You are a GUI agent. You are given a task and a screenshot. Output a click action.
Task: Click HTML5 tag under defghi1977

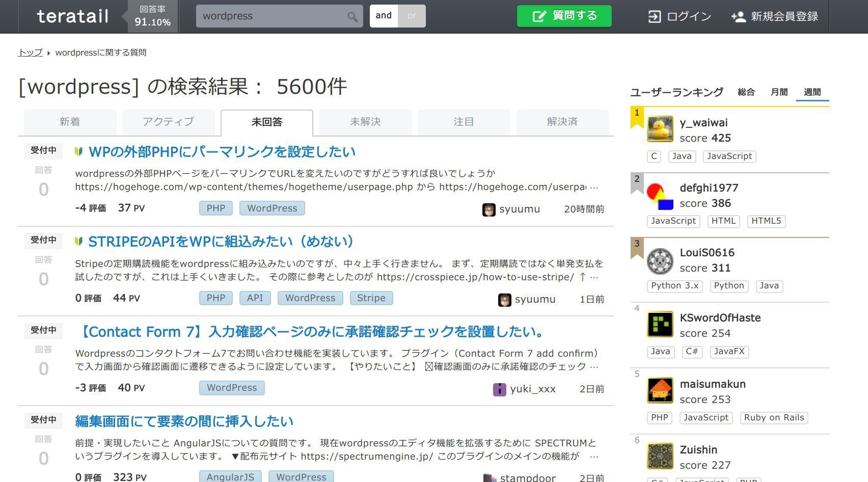766,221
